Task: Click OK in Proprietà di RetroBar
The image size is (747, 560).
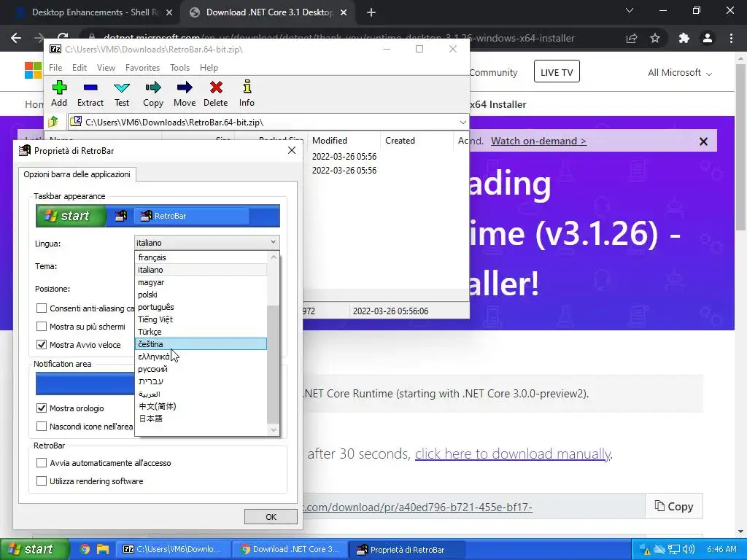Action: [x=271, y=517]
